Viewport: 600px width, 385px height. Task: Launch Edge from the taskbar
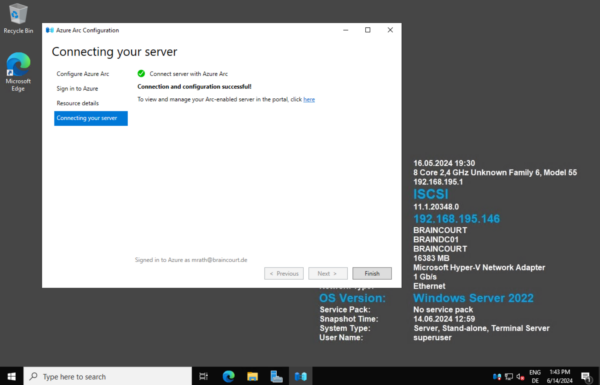click(228, 377)
